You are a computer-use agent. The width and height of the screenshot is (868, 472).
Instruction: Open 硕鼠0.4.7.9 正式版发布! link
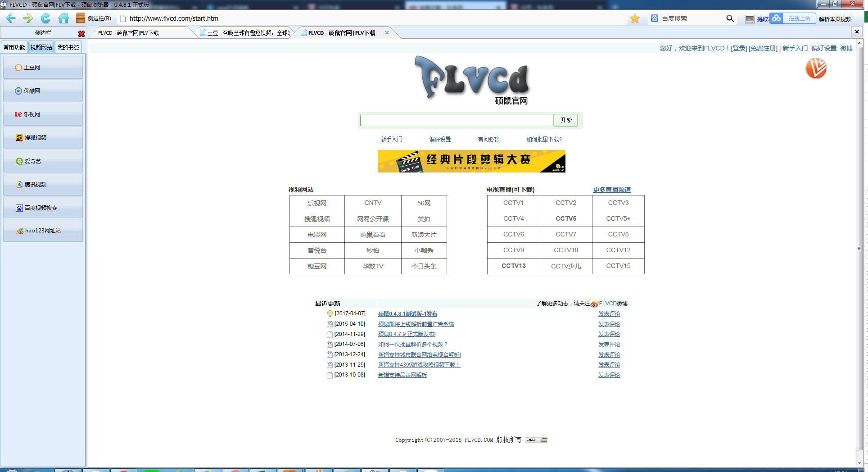pos(407,334)
